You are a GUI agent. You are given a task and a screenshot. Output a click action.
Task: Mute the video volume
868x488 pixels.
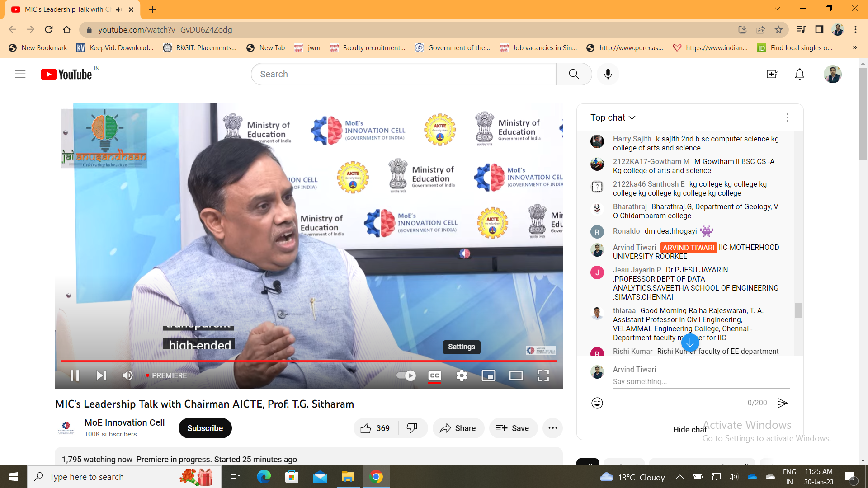(127, 375)
